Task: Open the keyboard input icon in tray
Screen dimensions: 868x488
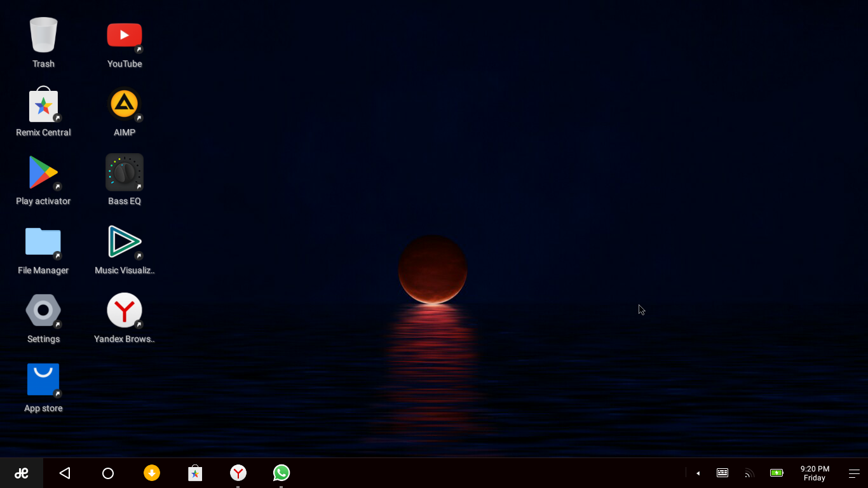Action: (722, 473)
